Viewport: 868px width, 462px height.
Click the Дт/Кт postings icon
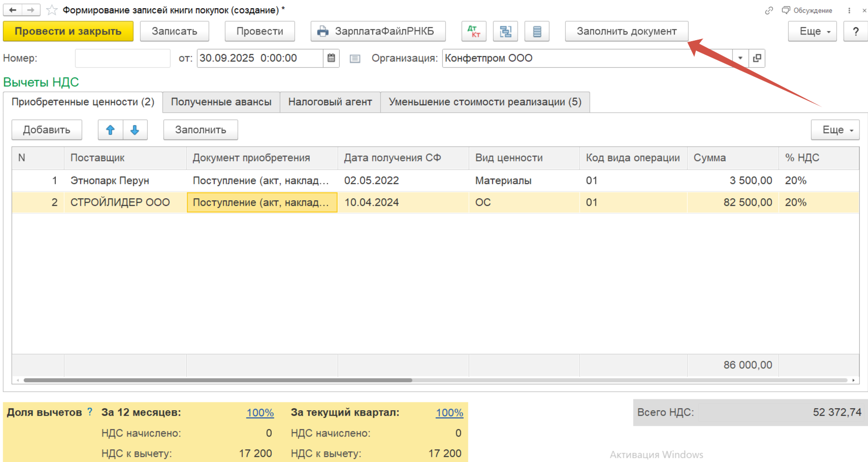473,32
